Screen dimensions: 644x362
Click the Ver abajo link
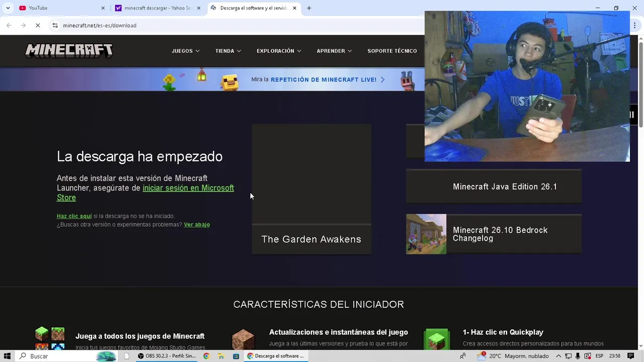(x=197, y=225)
